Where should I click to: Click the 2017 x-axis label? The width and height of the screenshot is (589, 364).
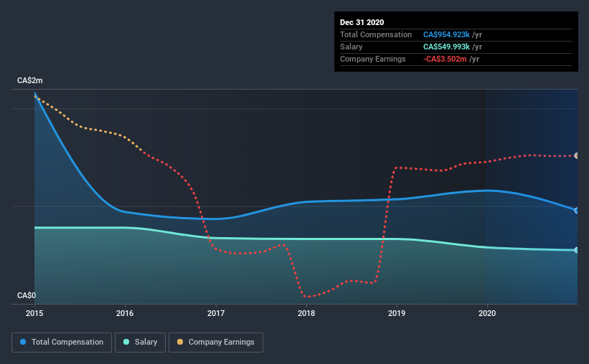(216, 313)
